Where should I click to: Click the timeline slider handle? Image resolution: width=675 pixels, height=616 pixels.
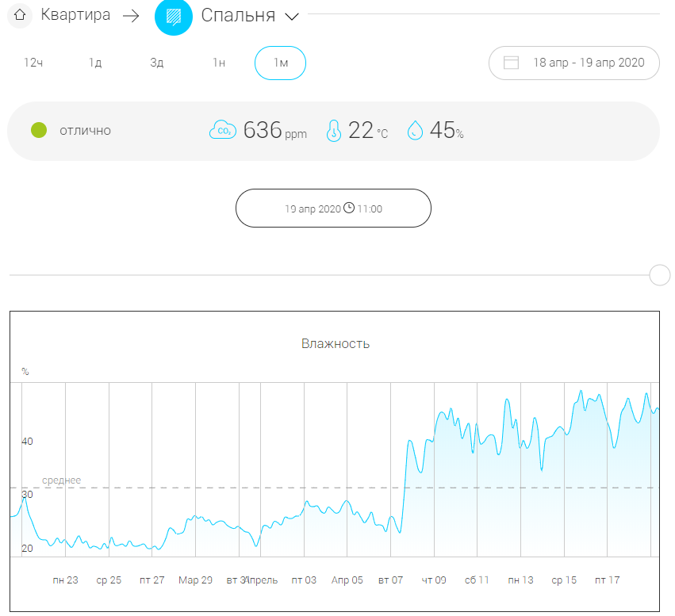[659, 275]
